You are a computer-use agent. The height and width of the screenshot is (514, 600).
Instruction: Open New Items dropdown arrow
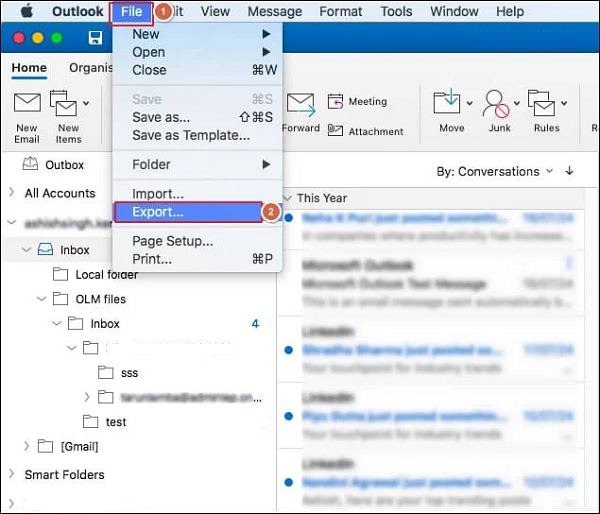(x=86, y=103)
